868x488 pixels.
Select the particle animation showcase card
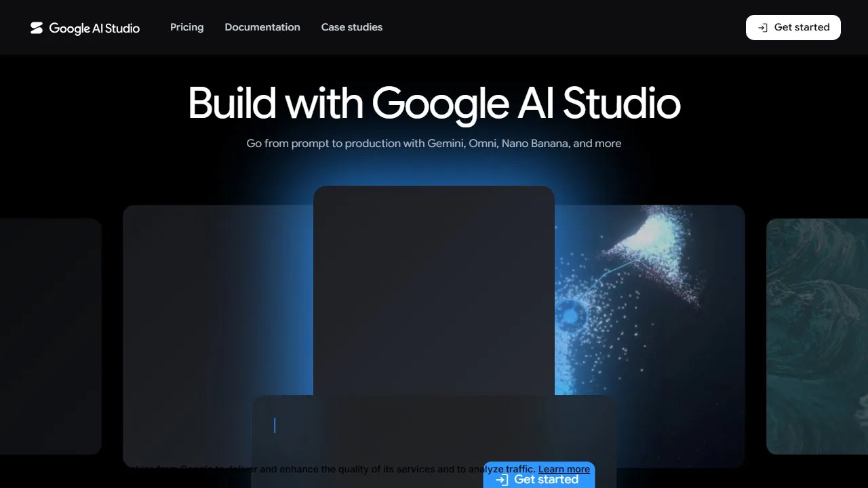650,335
